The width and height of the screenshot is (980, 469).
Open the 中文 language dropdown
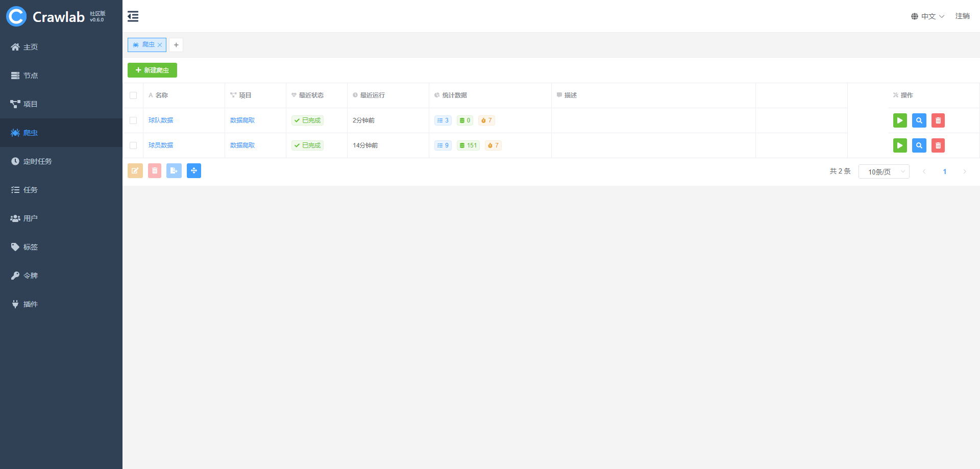coord(927,16)
